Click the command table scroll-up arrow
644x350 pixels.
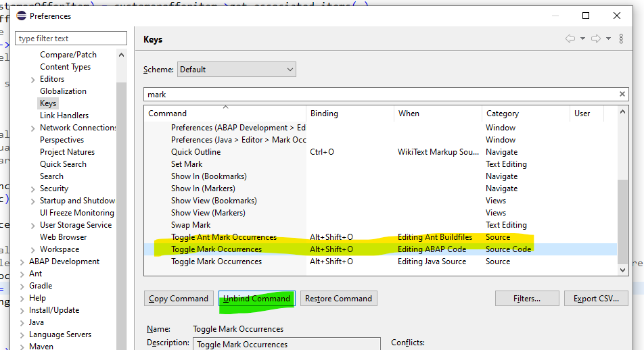[622, 111]
